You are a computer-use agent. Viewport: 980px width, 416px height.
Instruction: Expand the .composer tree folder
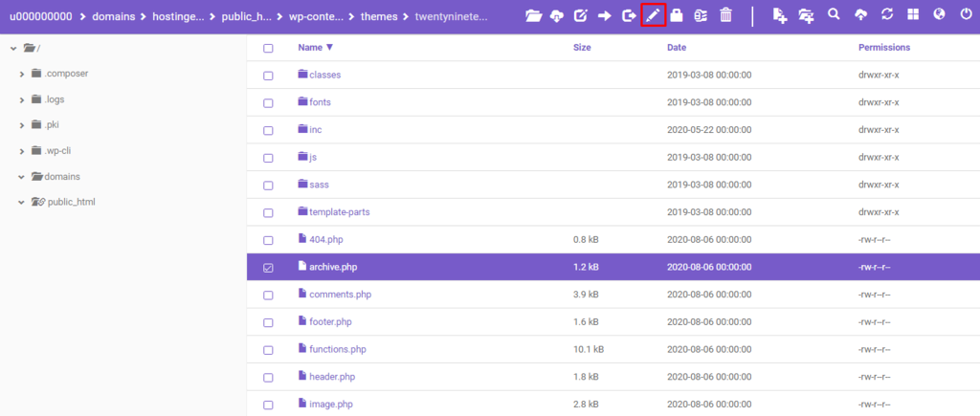coord(22,74)
